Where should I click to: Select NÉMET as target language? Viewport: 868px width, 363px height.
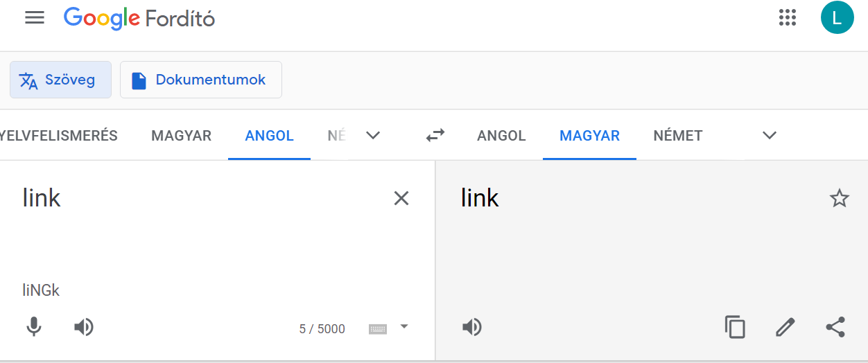point(678,136)
